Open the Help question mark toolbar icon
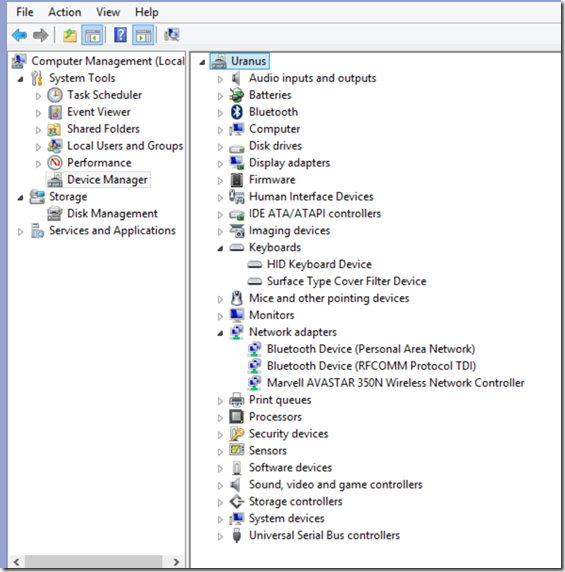 click(x=120, y=35)
